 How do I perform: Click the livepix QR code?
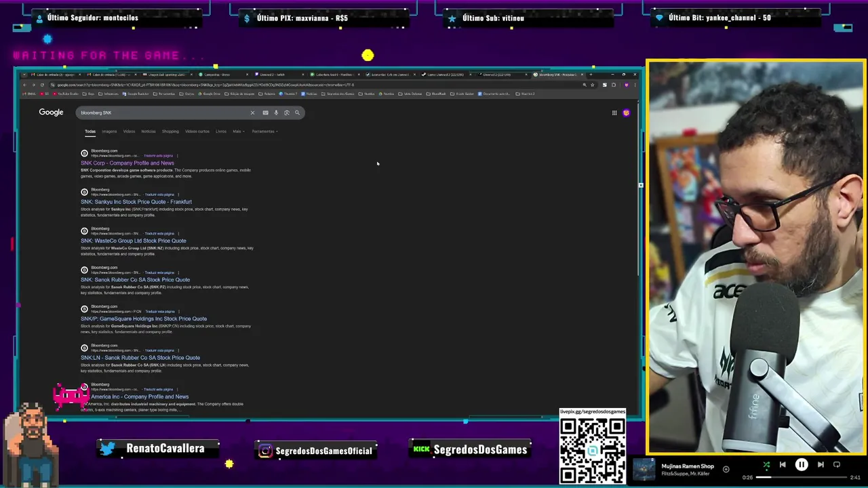(x=592, y=450)
